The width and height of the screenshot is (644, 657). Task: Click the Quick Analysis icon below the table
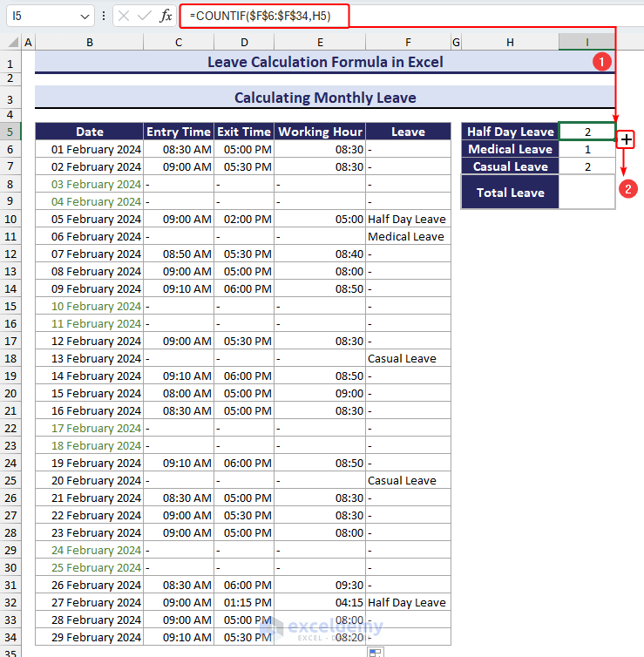[375, 652]
